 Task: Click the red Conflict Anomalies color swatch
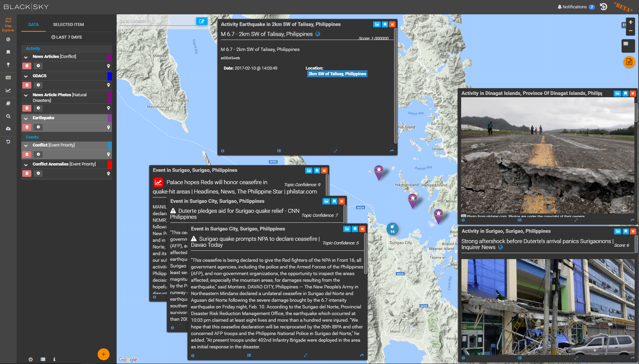point(110,164)
